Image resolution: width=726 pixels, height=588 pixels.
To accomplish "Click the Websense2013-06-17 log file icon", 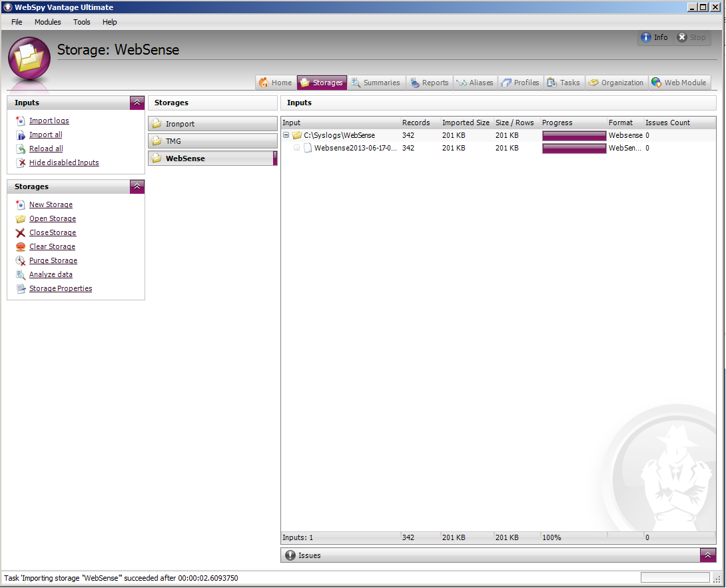I will 308,148.
